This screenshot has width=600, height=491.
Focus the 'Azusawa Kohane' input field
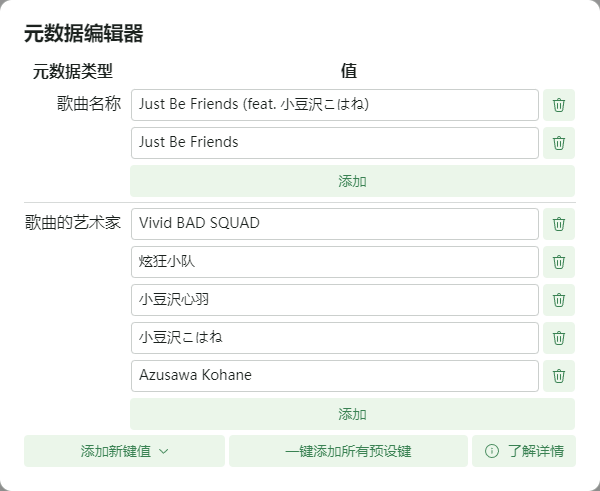coord(334,376)
